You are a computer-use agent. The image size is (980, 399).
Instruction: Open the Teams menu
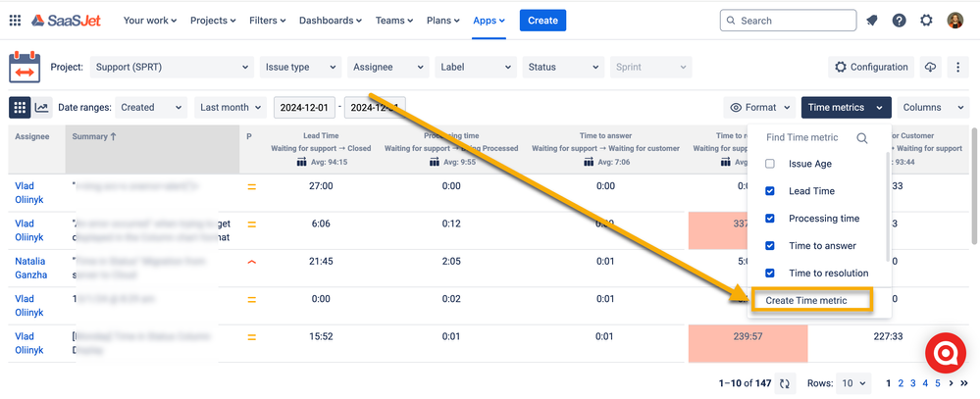394,21
